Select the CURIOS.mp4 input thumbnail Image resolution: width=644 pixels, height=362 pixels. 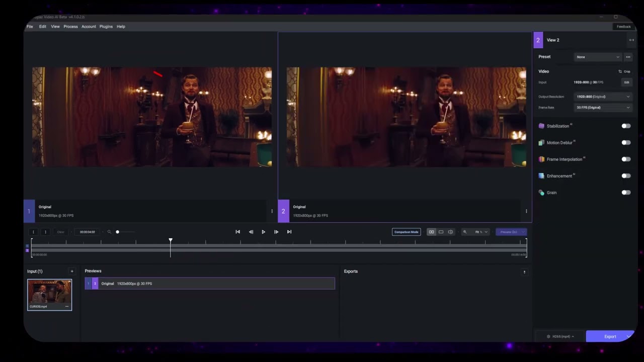point(49,295)
